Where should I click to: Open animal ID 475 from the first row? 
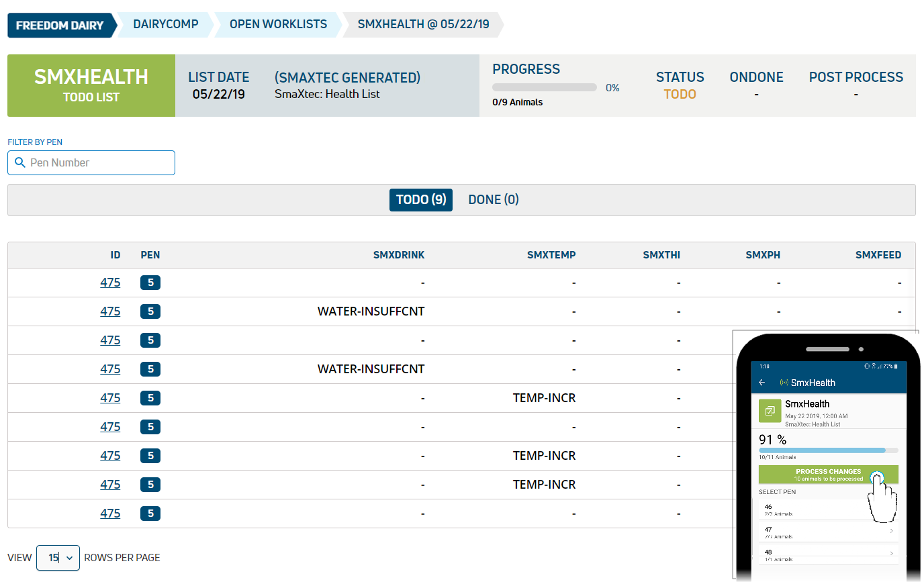[x=110, y=282]
